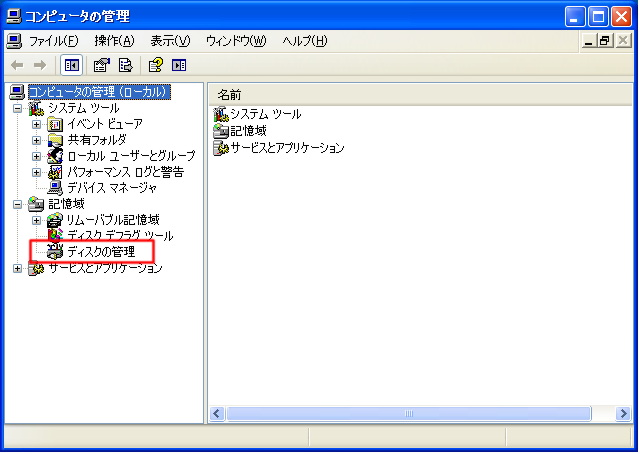Open the ファイル(F) menu

pyautogui.click(x=53, y=41)
